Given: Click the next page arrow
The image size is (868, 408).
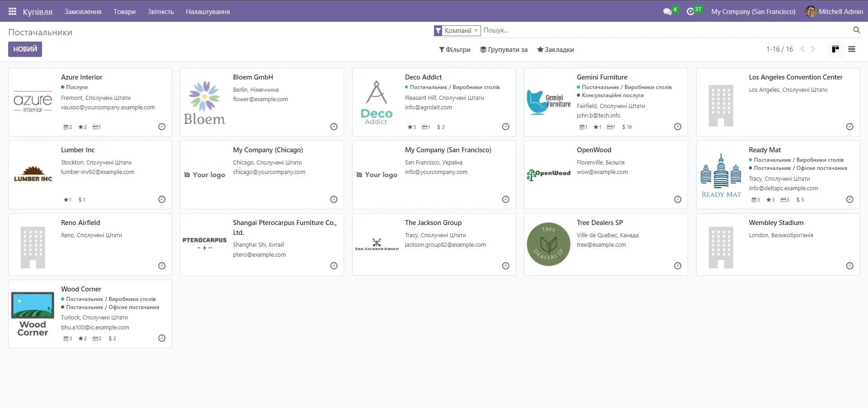Looking at the screenshot, I should (813, 49).
